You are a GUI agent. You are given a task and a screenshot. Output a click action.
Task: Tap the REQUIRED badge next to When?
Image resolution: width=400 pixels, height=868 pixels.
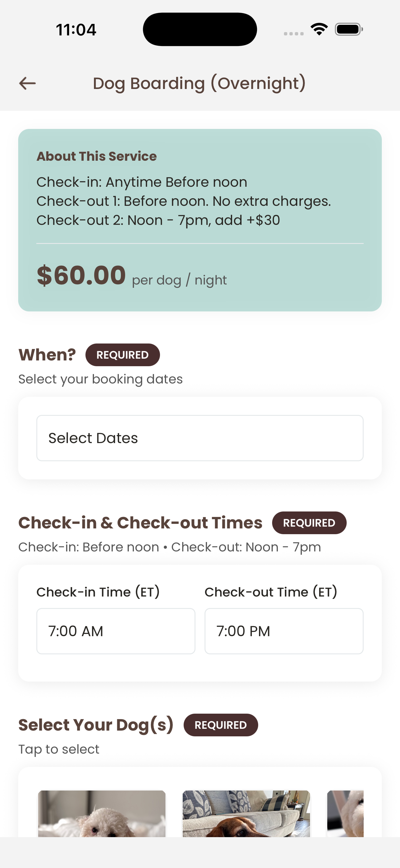tap(122, 355)
